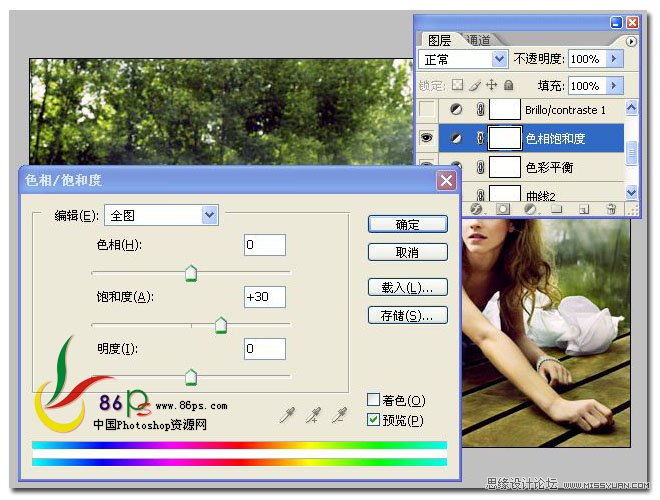The height and width of the screenshot is (500, 660).
Task: Click the 载入(L)... load button
Action: pyautogui.click(x=407, y=287)
